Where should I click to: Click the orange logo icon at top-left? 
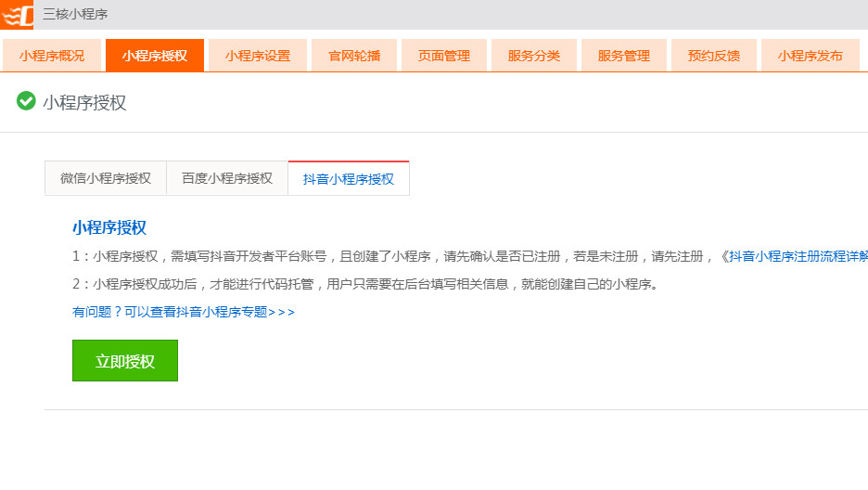(x=17, y=15)
